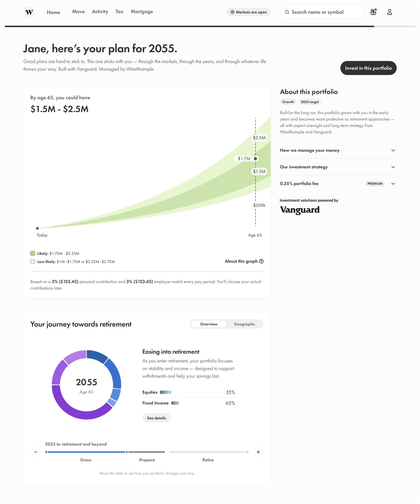The width and height of the screenshot is (420, 504).
Task: Click the Search name or symbol field
Action: [x=322, y=12]
